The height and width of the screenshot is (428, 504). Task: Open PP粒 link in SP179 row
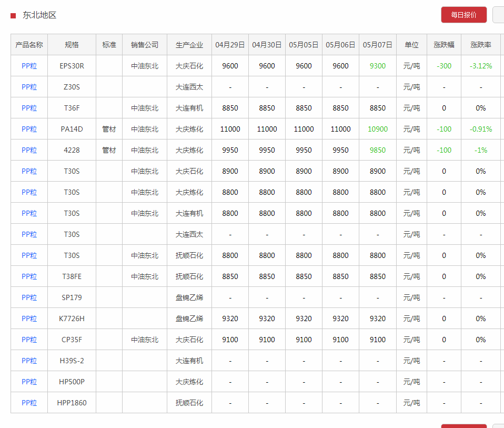pos(29,297)
